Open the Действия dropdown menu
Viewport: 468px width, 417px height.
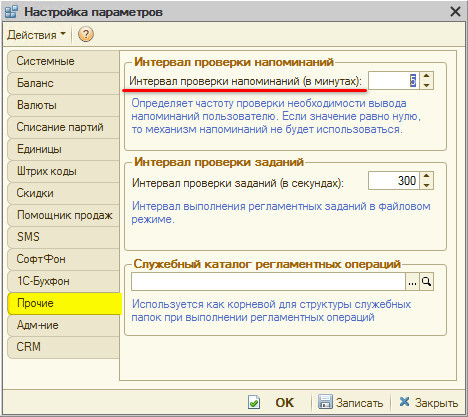pyautogui.click(x=36, y=35)
